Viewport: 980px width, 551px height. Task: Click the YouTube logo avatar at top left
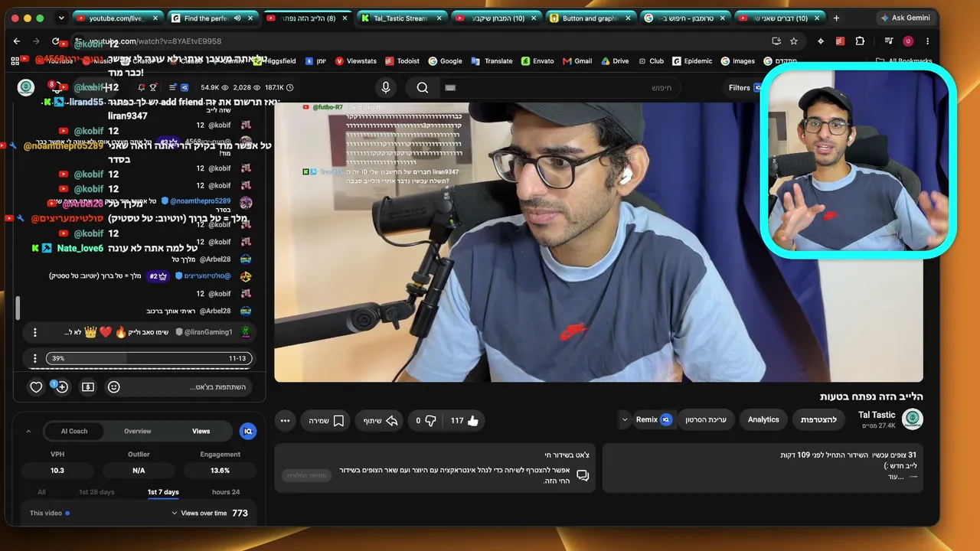coord(26,87)
